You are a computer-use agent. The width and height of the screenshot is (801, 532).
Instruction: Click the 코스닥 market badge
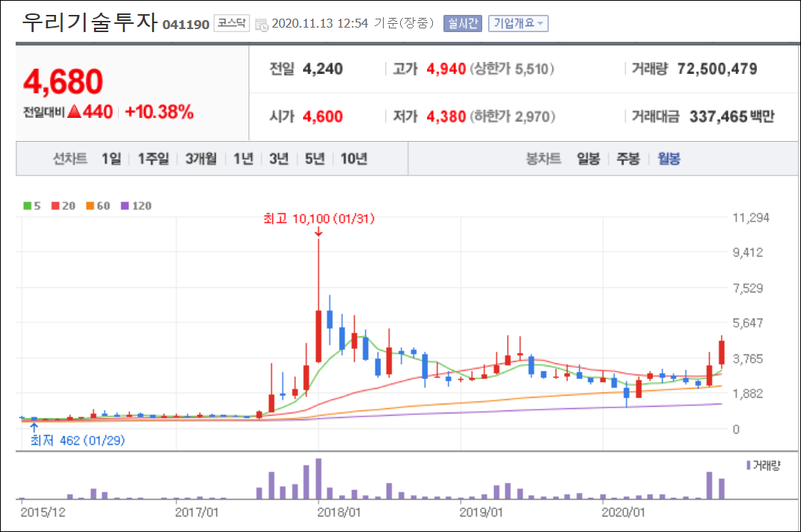pos(231,23)
